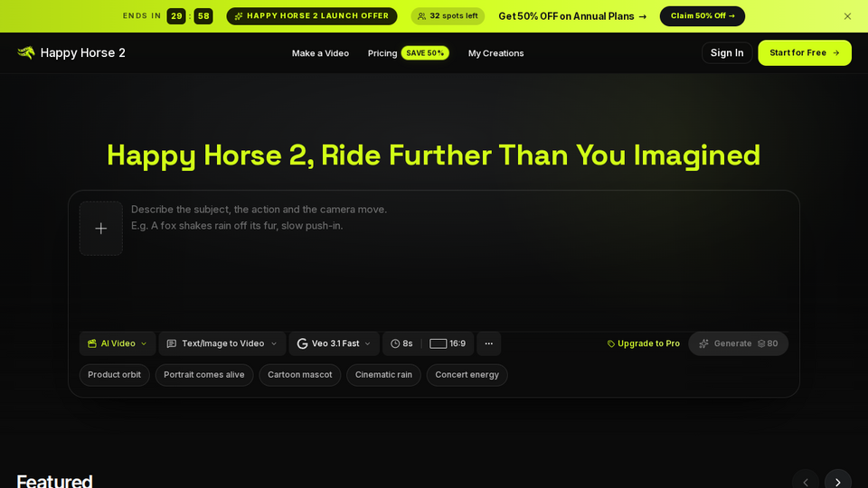
Task: Go to My Creations
Action: [x=496, y=53]
